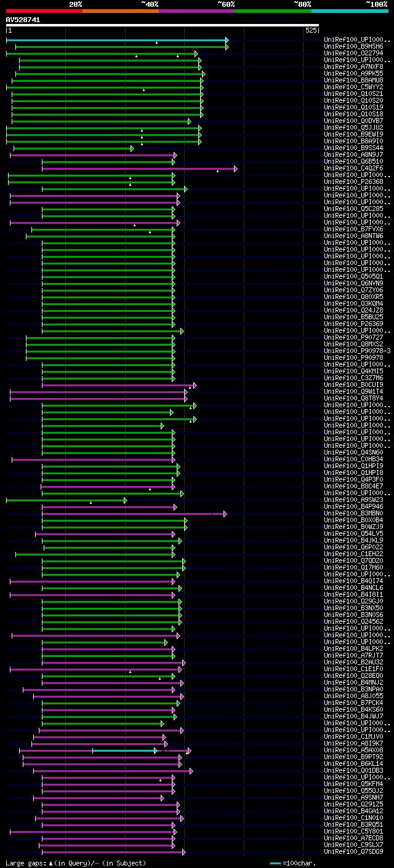Screen dimensions: 394x868
Task: Select hit label UniRef100_C5Y801
Action: click(x=353, y=831)
